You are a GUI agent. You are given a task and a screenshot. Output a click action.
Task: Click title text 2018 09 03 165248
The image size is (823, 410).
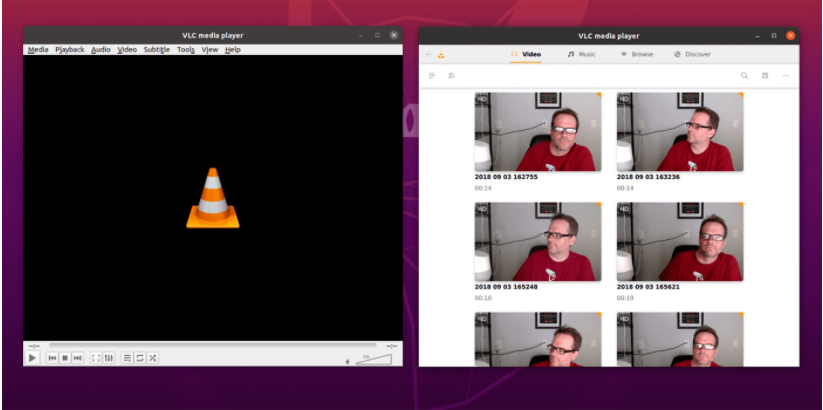click(x=506, y=287)
